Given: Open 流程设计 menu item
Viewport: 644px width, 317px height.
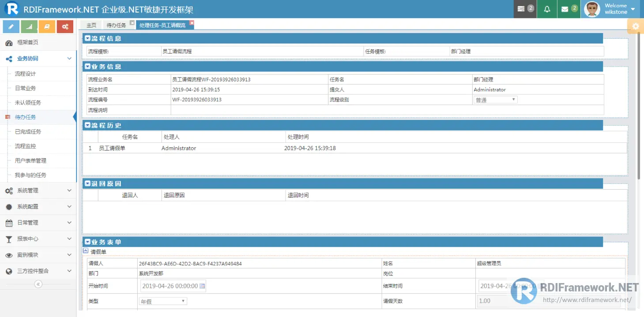Looking at the screenshot, I should click(25, 74).
